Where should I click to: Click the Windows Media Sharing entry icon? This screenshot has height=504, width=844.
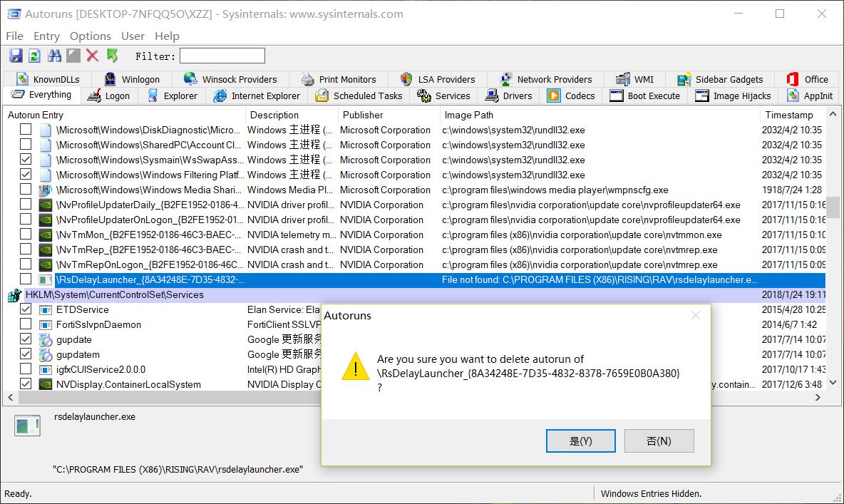[x=46, y=190]
